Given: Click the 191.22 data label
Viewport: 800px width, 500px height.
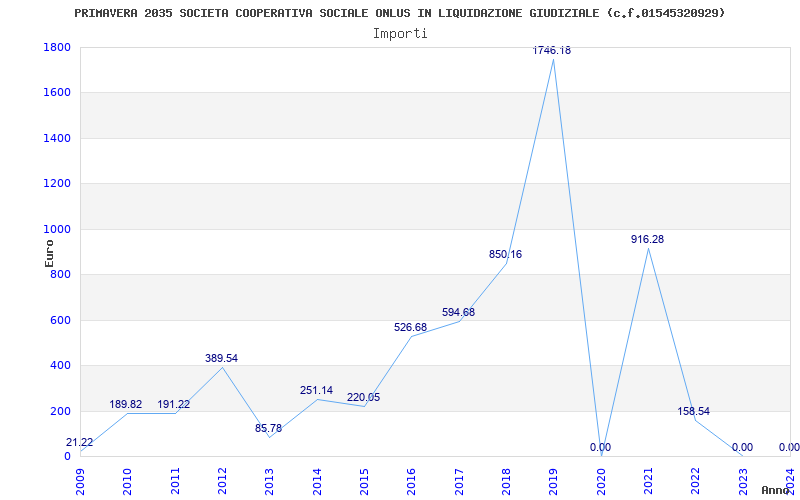Looking at the screenshot, I should (x=173, y=405).
